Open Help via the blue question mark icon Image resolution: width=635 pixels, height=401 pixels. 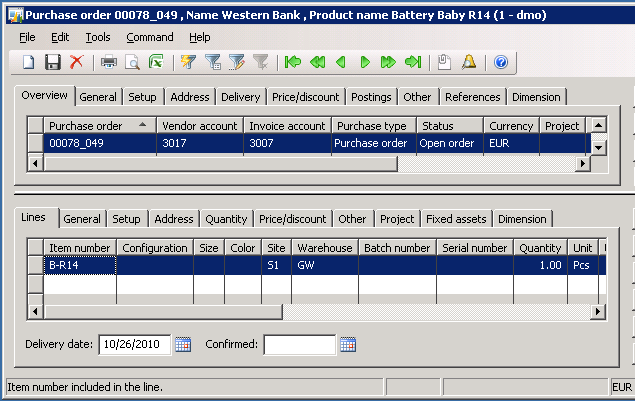(501, 62)
